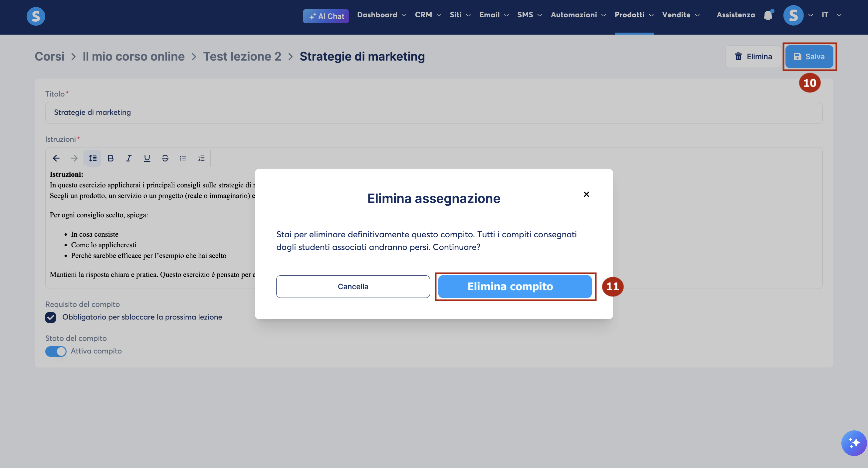The height and width of the screenshot is (468, 868).
Task: Toggle bold formatting in the editor
Action: (110, 158)
